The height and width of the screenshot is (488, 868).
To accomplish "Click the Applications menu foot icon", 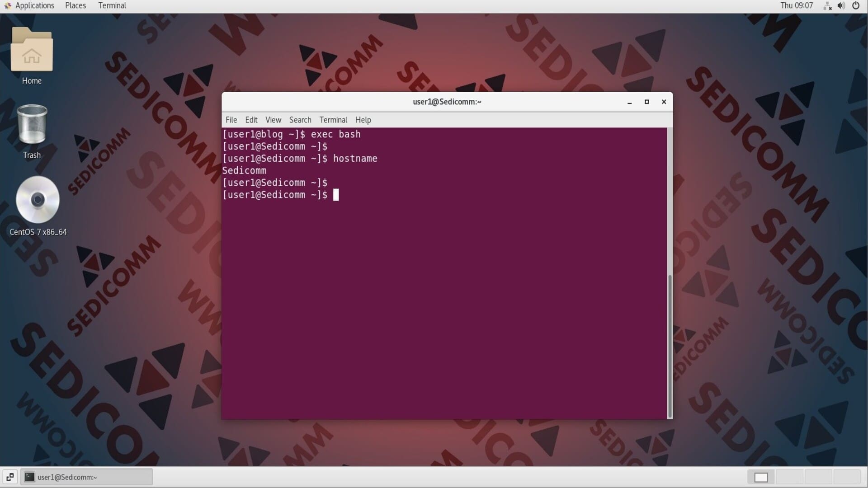I will click(x=8, y=6).
